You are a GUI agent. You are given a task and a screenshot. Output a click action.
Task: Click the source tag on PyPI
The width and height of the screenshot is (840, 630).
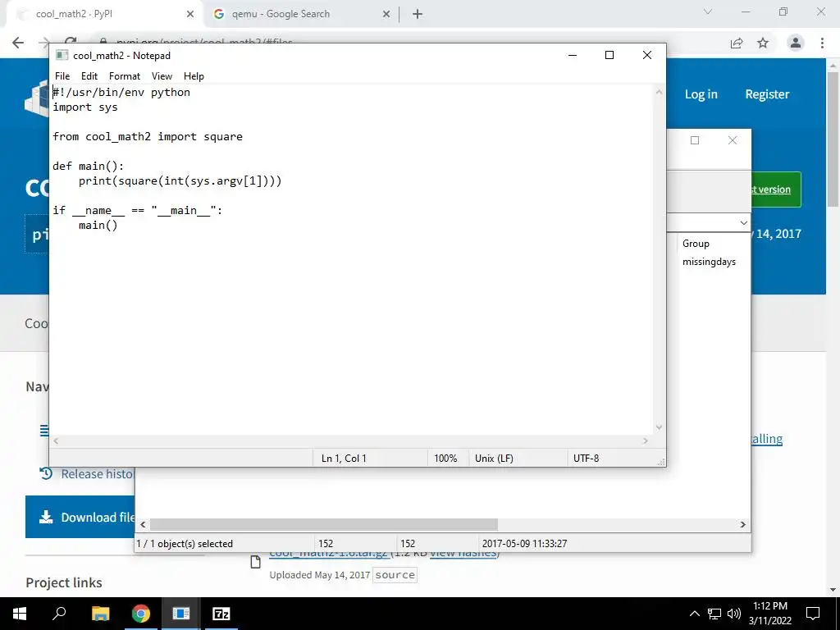tap(395, 575)
